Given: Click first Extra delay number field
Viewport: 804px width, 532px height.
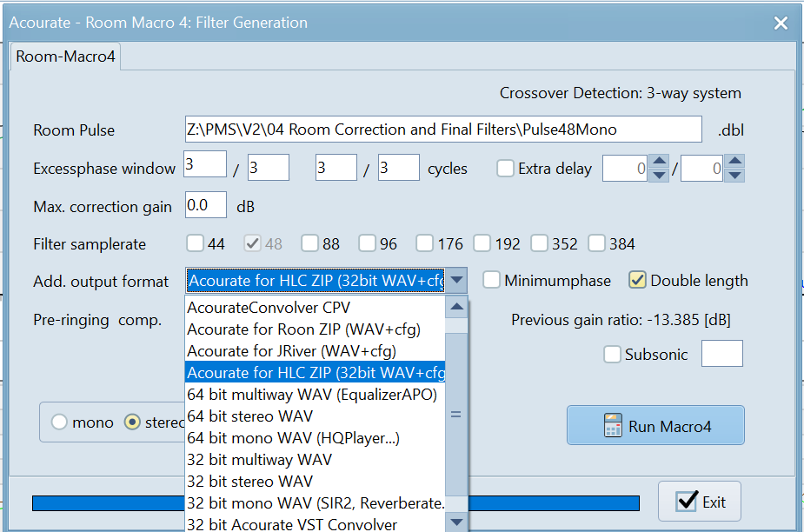Looking at the screenshot, I should pos(626,169).
